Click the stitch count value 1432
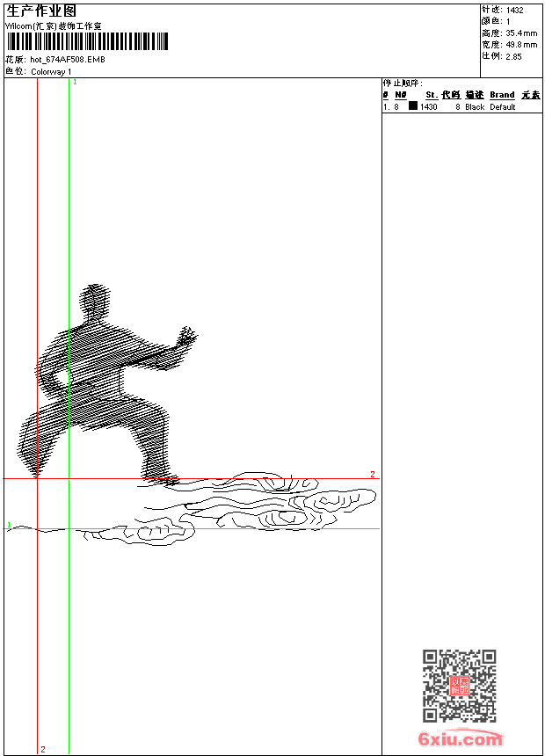Image resolution: width=545 pixels, height=756 pixels. point(514,10)
